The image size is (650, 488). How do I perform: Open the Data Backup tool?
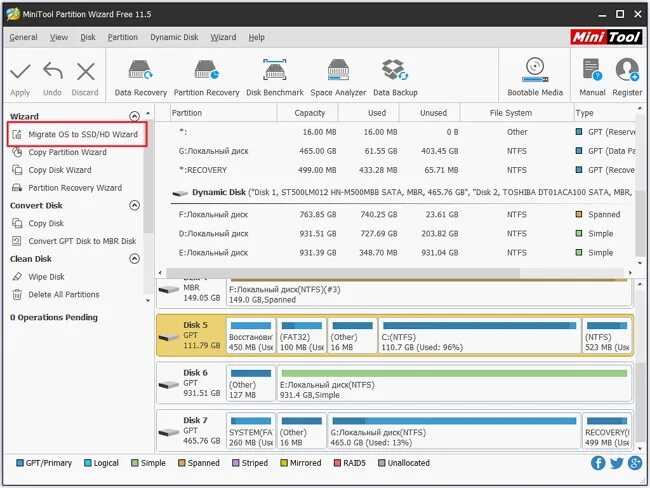click(395, 78)
